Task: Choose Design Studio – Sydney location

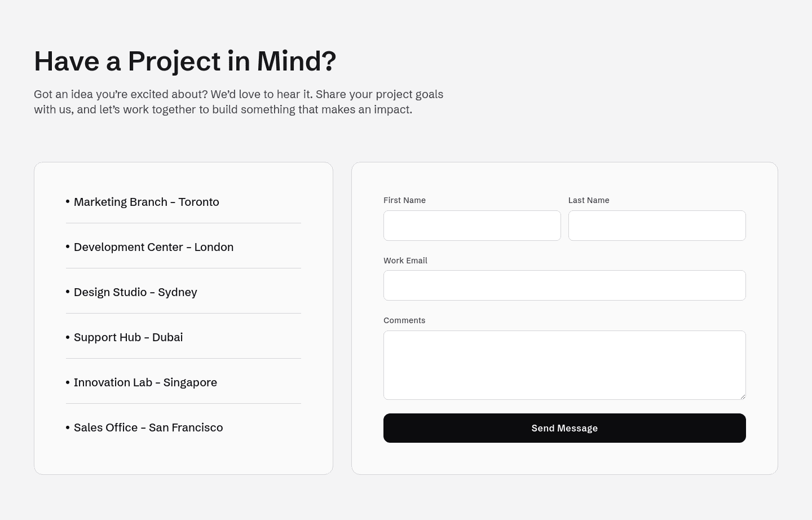Action: pyautogui.click(x=135, y=292)
